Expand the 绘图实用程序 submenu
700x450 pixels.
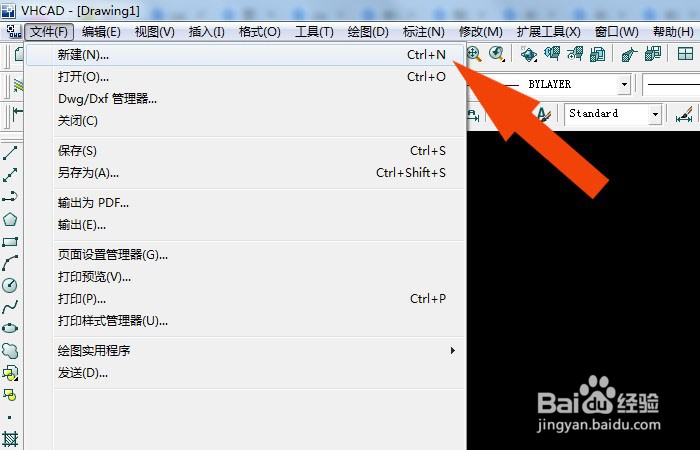(x=259, y=350)
